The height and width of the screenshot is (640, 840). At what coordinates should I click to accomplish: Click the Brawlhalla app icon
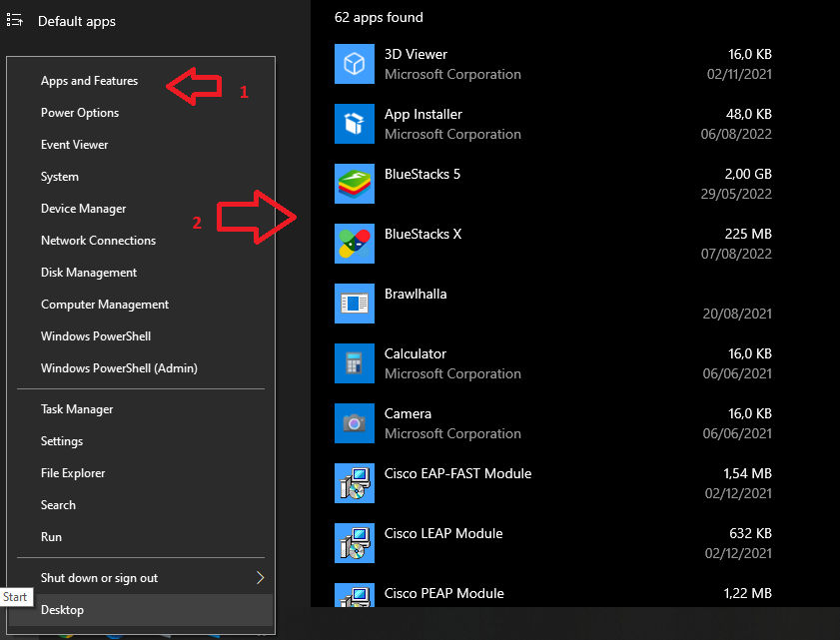pos(355,304)
